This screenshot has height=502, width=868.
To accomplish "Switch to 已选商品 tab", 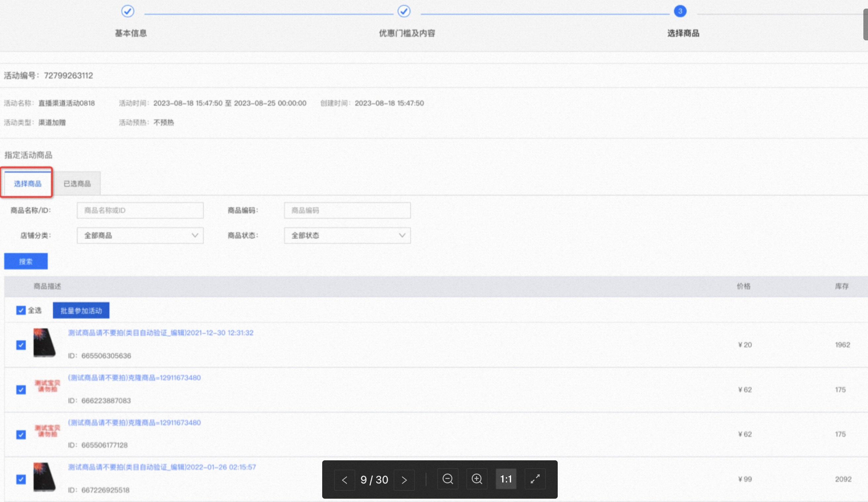I will [x=77, y=184].
